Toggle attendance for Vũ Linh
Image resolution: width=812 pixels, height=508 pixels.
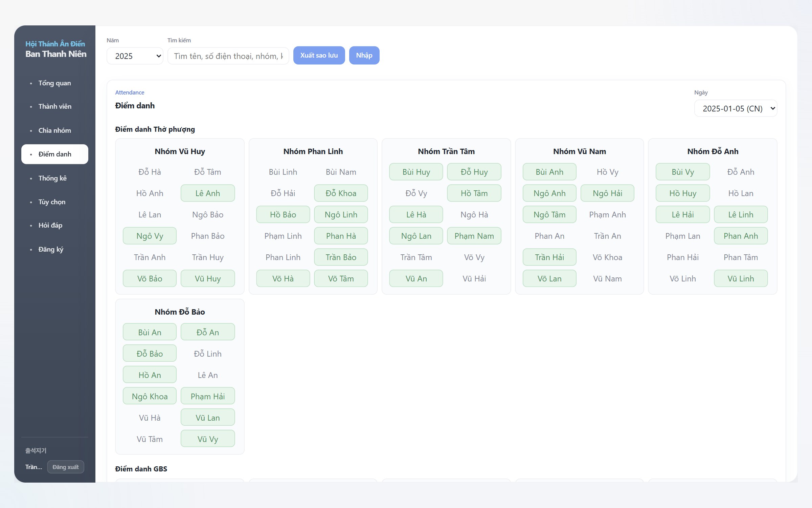741,278
